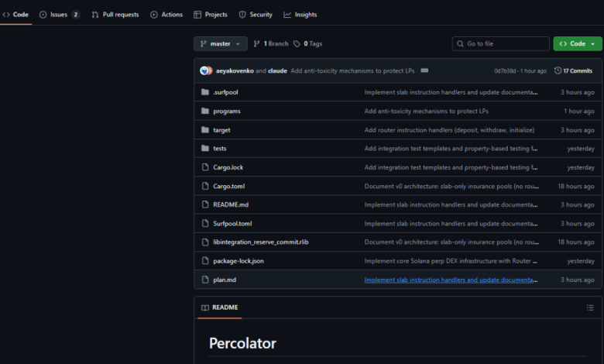Expand the commit message ellipsis icon
The image size is (604, 364).
pyautogui.click(x=424, y=70)
